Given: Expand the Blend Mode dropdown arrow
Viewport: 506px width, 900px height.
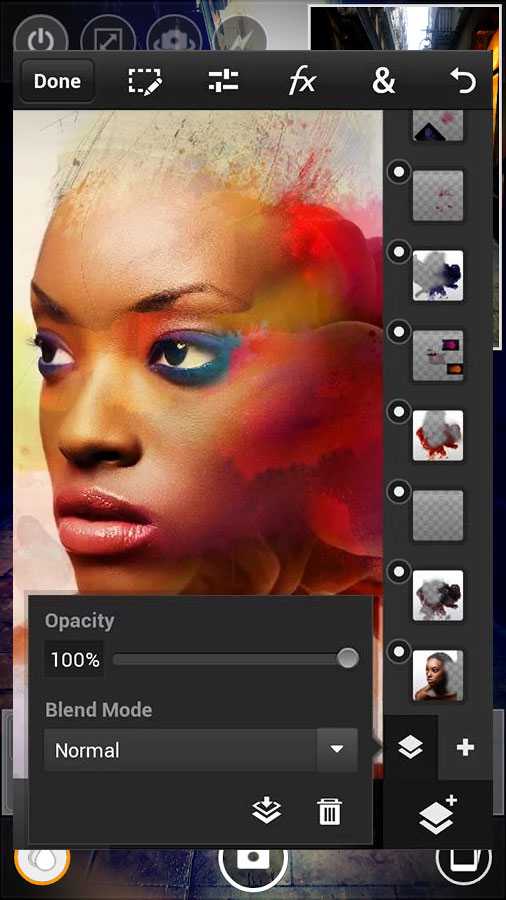Looking at the screenshot, I should point(337,750).
